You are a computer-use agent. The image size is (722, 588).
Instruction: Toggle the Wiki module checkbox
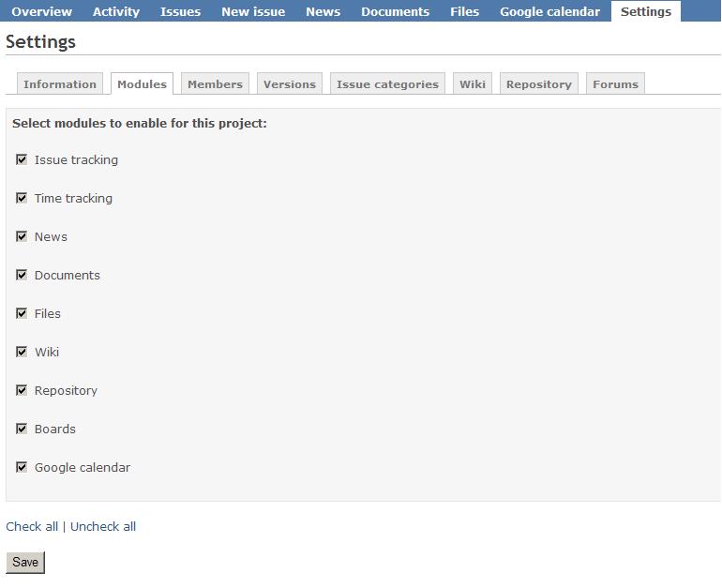point(22,352)
